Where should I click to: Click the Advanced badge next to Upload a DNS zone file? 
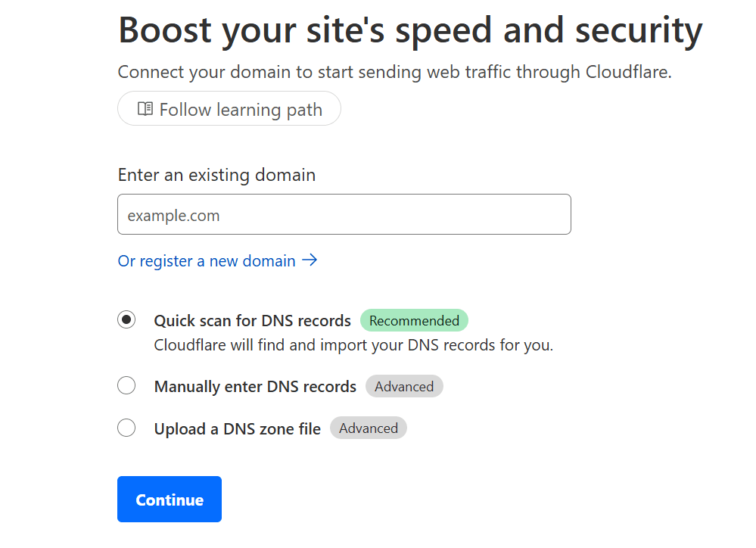tap(369, 428)
